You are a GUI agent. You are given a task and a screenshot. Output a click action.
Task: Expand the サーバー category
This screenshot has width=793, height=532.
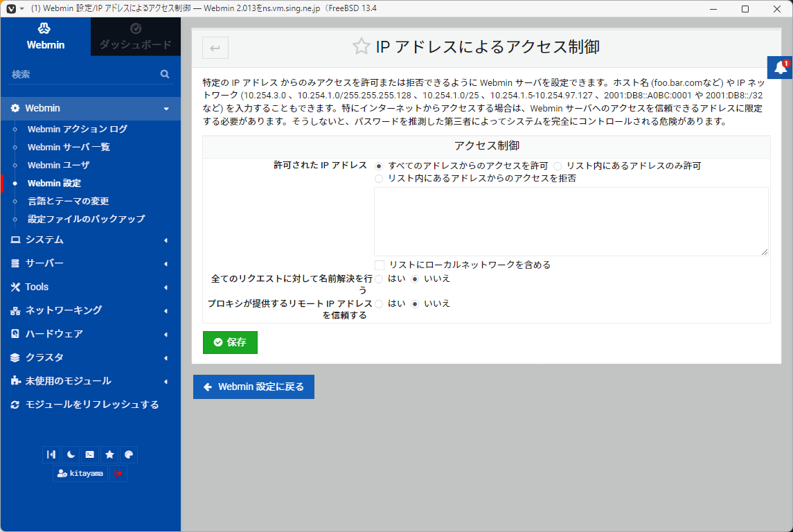91,263
